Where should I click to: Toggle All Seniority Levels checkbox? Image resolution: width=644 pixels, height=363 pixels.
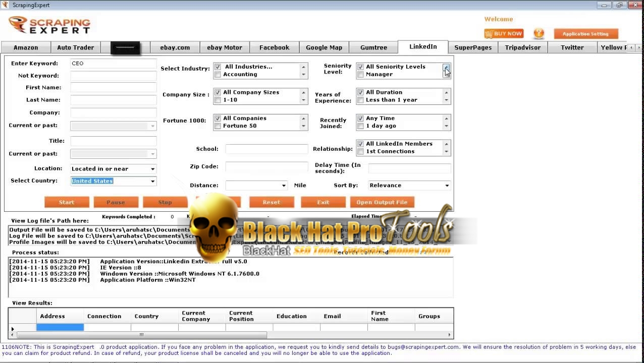(360, 67)
